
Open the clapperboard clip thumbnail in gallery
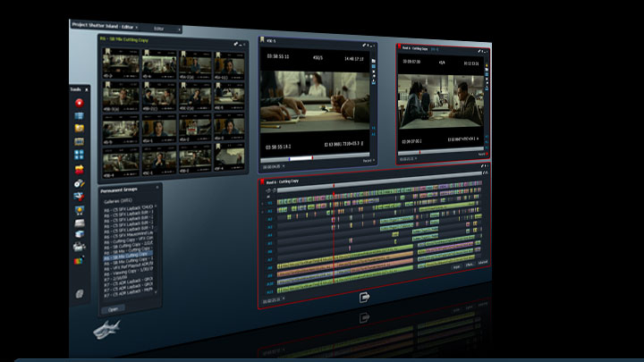pyautogui.click(x=194, y=128)
